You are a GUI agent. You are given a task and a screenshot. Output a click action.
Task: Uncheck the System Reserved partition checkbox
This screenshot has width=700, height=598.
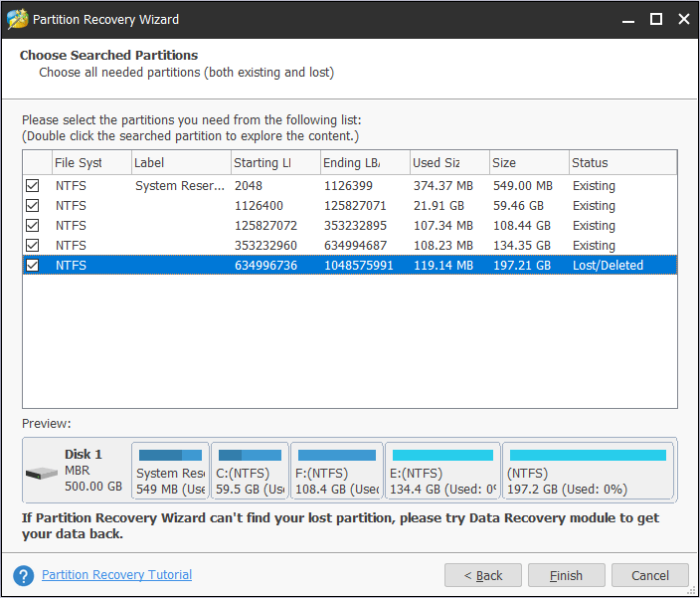(x=33, y=185)
